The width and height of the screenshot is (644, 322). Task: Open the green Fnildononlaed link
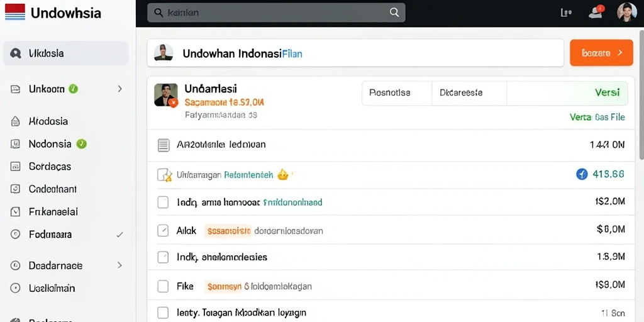coord(292,202)
